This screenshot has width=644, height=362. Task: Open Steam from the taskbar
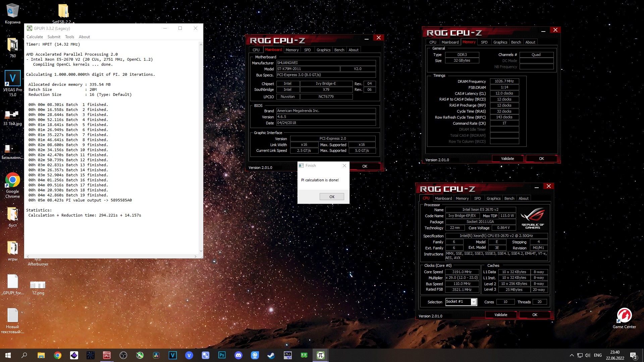pyautogui.click(x=271, y=355)
